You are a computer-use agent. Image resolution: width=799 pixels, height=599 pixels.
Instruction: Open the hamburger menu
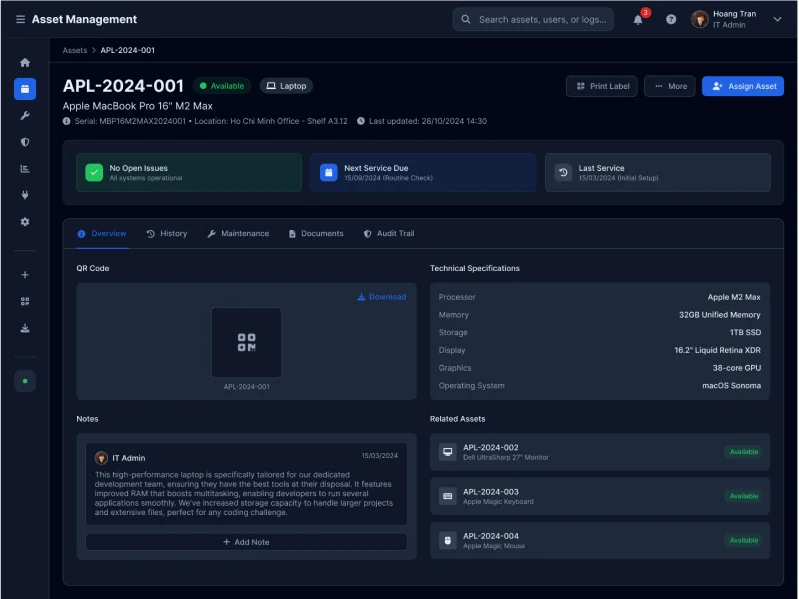point(20,19)
